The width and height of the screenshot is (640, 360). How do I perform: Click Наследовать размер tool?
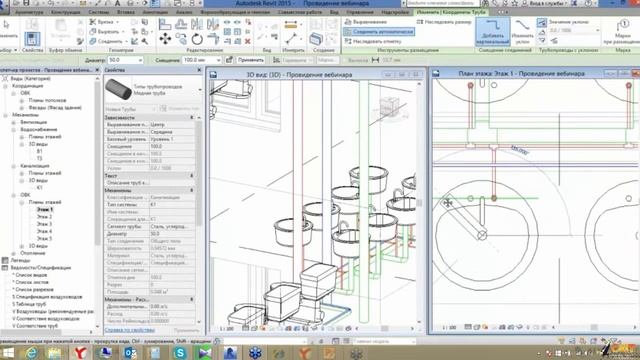[444, 22]
